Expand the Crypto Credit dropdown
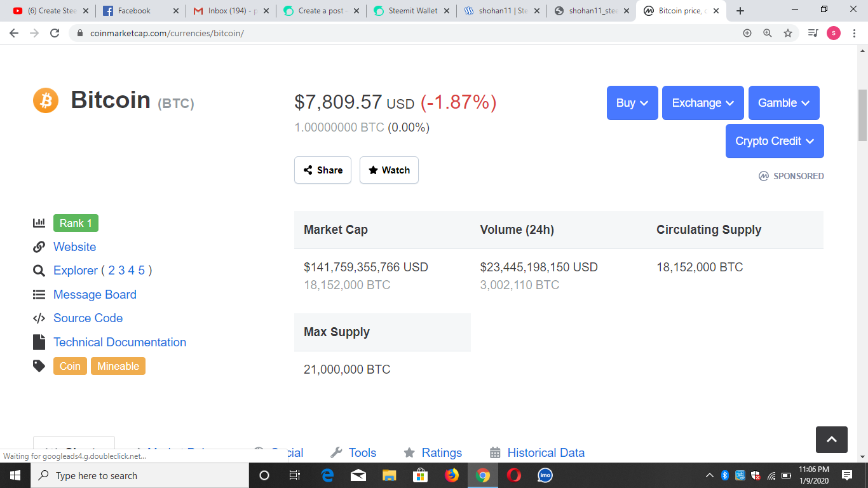The width and height of the screenshot is (868, 488). click(775, 141)
